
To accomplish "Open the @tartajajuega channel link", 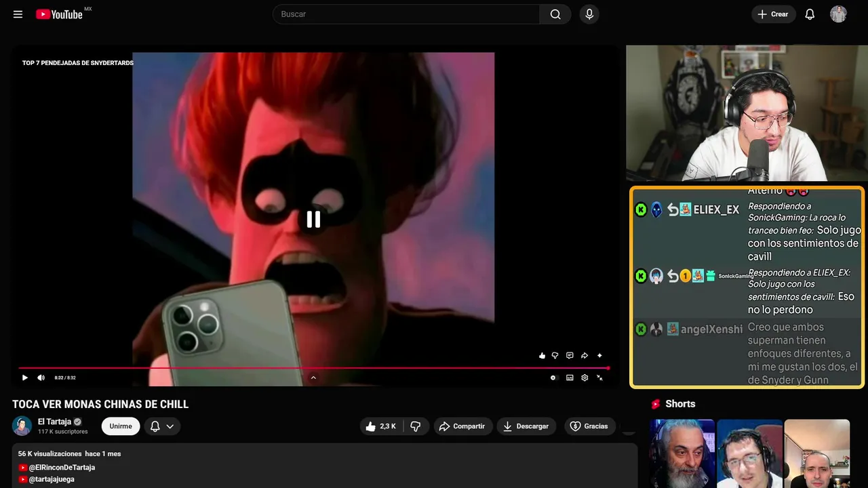I will [52, 479].
